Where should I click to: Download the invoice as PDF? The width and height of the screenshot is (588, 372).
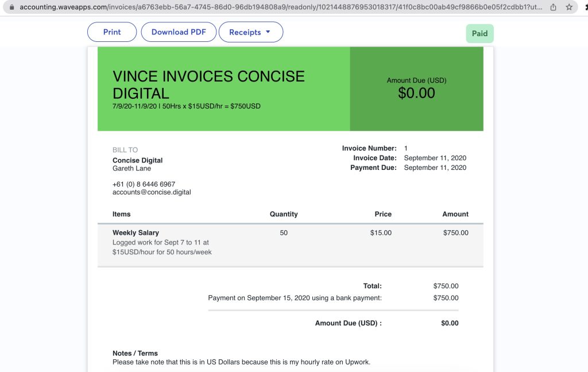(x=179, y=32)
